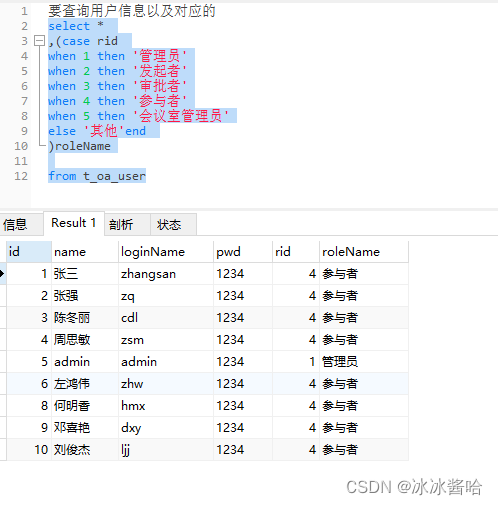
Task: Select the name cell 刘俊杰
Action: pos(85,450)
